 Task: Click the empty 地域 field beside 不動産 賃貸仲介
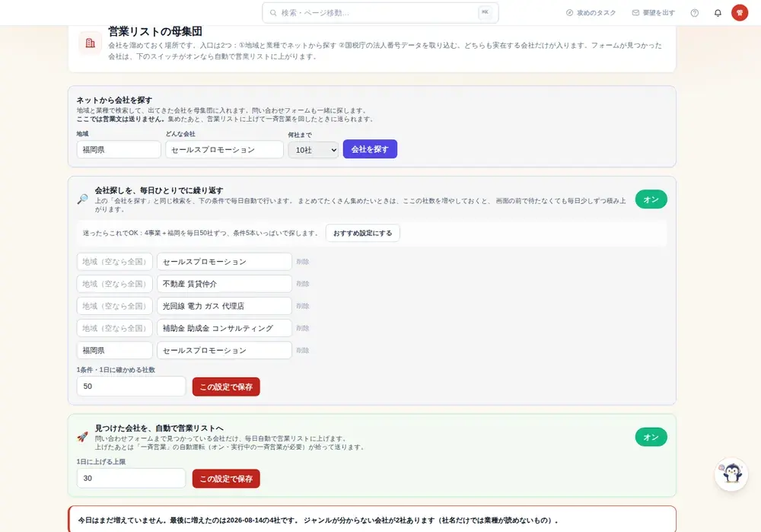(x=115, y=284)
